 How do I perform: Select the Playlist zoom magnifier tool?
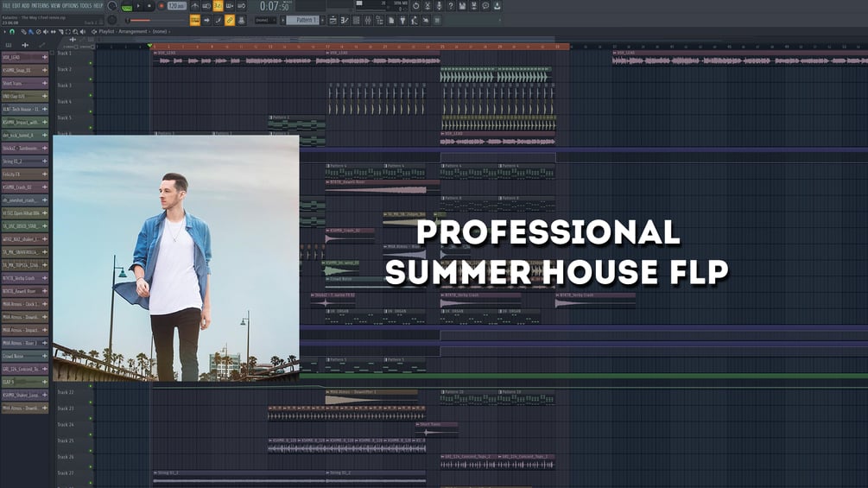(x=75, y=32)
